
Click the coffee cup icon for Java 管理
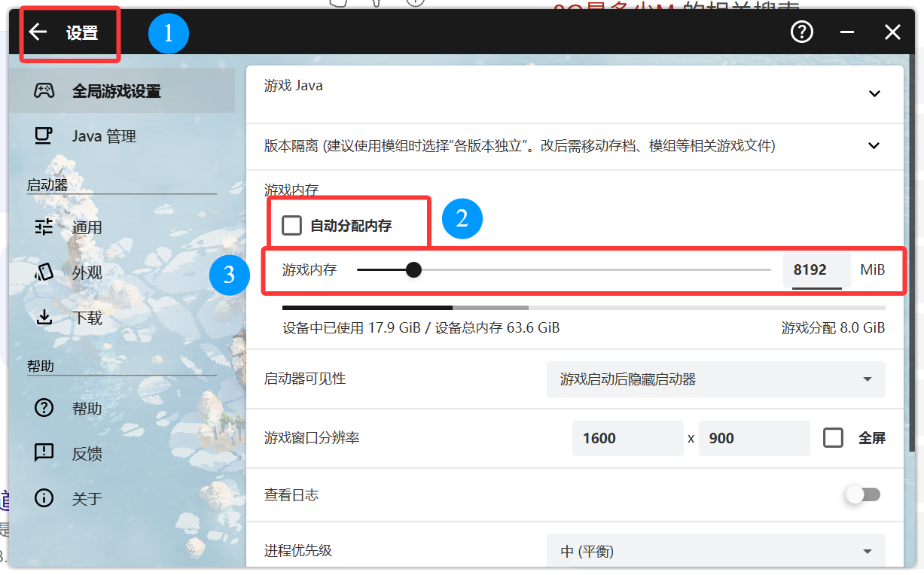[x=44, y=136]
